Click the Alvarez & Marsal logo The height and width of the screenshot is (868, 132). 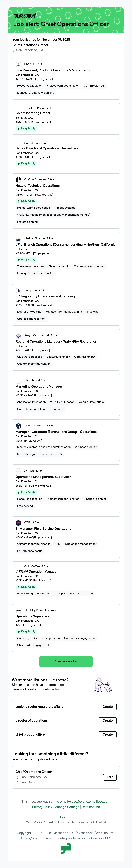(x=18, y=426)
